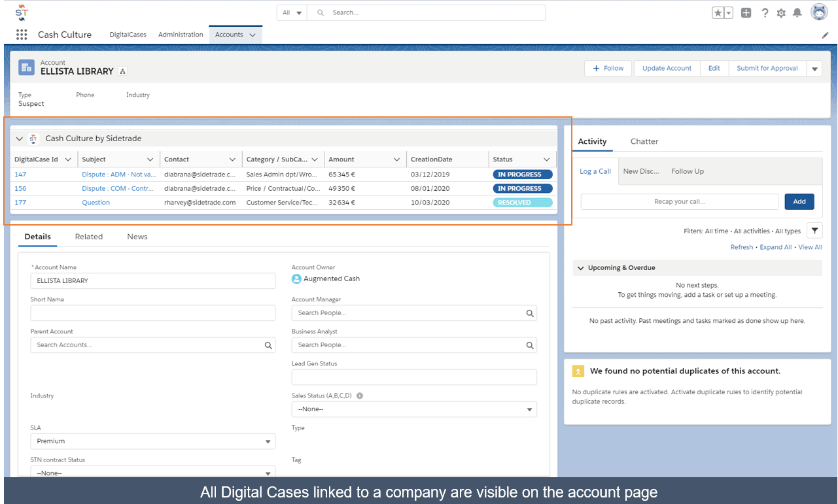Open the Status column sort menu
Image resolution: width=838 pixels, height=504 pixels.
point(547,160)
